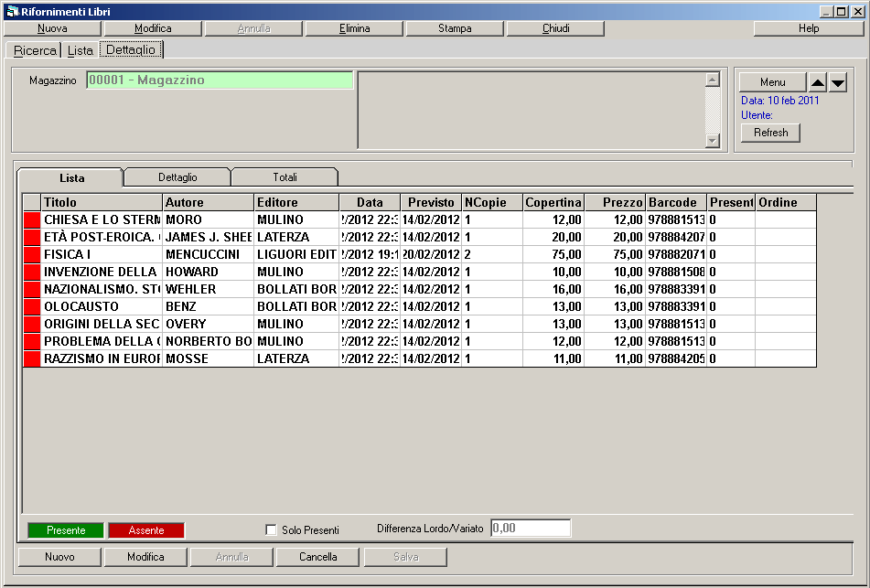The height and width of the screenshot is (588, 870).
Task: Click the Previsto column header
Action: coord(431,202)
